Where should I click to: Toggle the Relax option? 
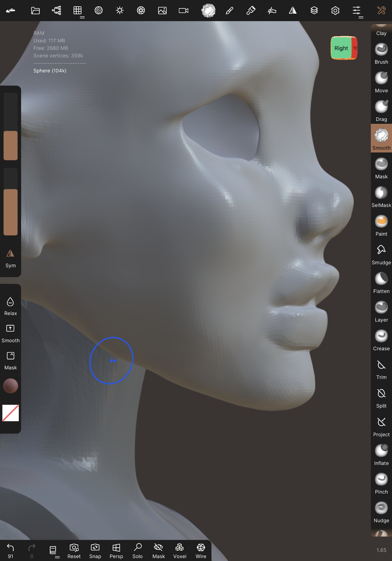click(10, 306)
